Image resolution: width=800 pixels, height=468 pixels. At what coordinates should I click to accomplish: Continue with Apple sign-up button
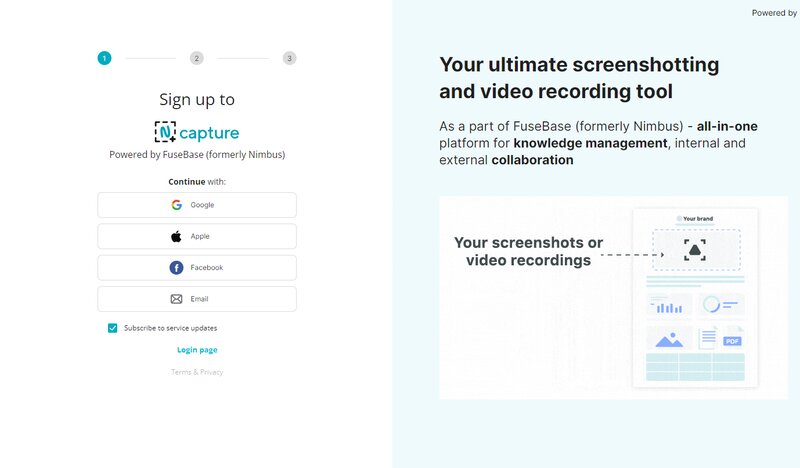(197, 236)
